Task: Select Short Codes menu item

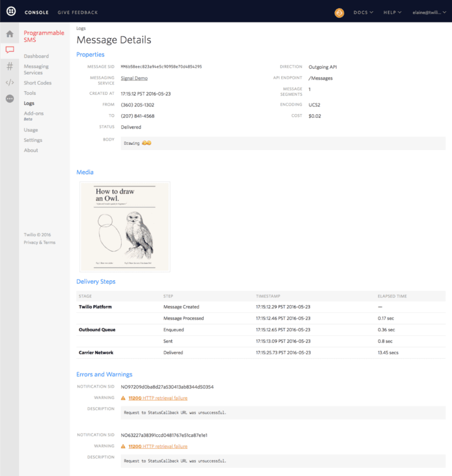Action: [38, 83]
